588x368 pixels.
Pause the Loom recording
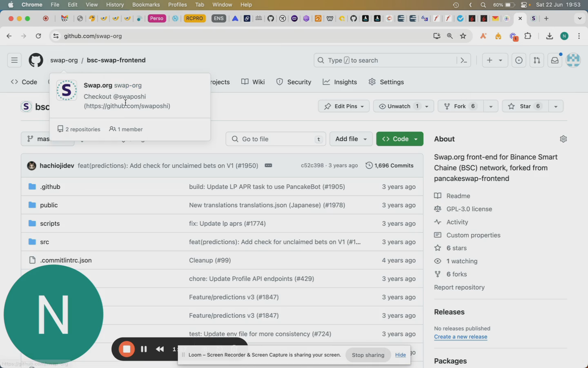tap(144, 349)
